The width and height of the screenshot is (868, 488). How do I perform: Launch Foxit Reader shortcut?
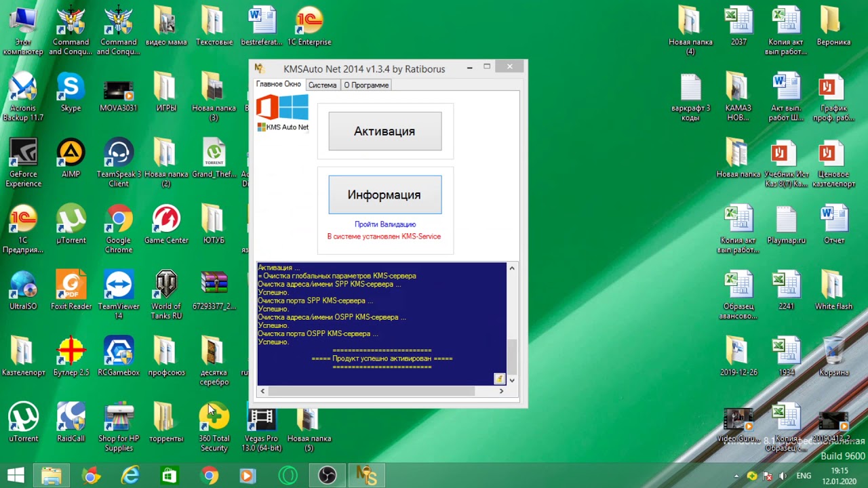71,291
